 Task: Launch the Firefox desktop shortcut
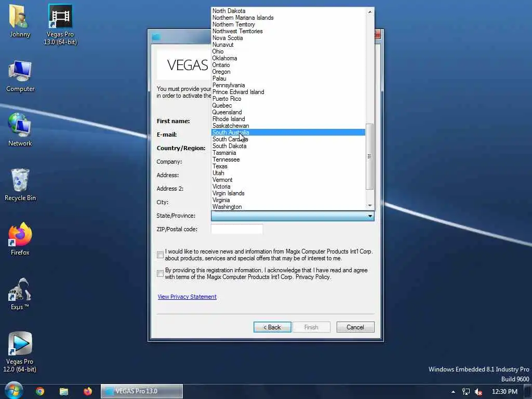[x=20, y=239]
